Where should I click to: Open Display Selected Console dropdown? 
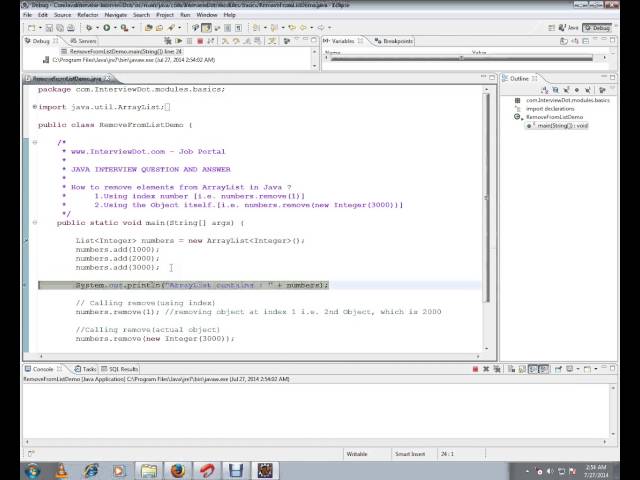pyautogui.click(x=578, y=369)
